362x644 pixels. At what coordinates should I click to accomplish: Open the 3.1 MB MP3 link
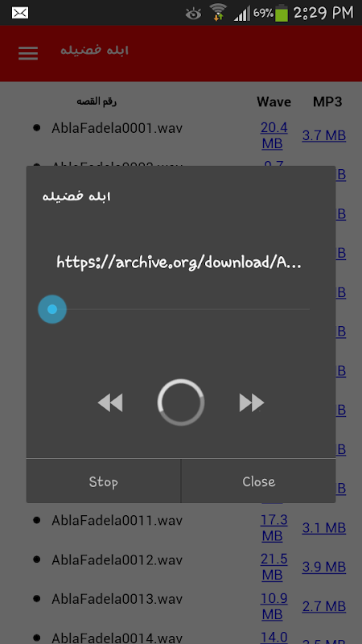click(x=324, y=528)
